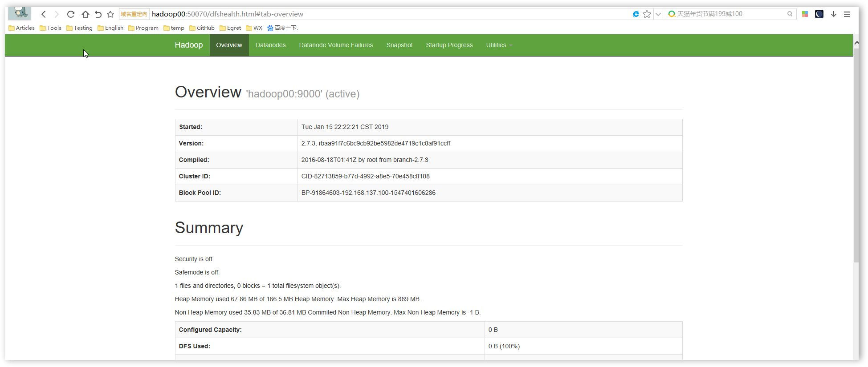Select the Overview tab
This screenshot has height=367, width=868.
[229, 45]
